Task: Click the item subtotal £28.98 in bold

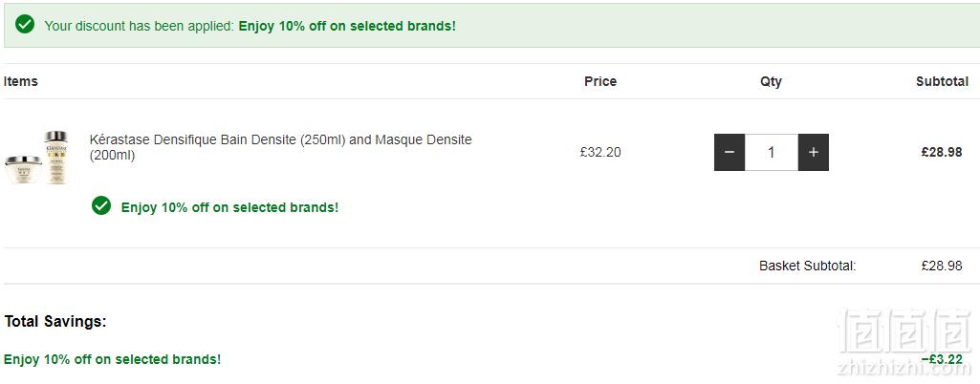Action: (x=942, y=152)
